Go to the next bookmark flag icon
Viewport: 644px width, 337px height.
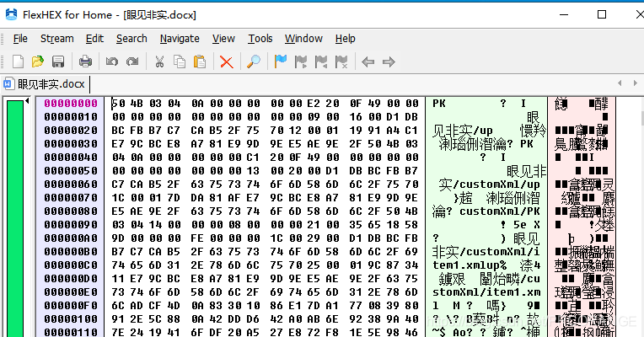(x=301, y=62)
